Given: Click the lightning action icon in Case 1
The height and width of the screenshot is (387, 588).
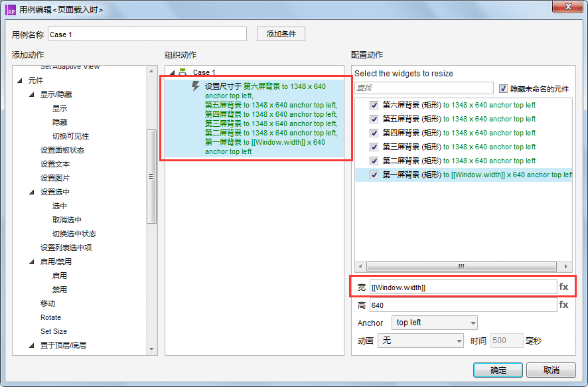Looking at the screenshot, I should tap(195, 86).
